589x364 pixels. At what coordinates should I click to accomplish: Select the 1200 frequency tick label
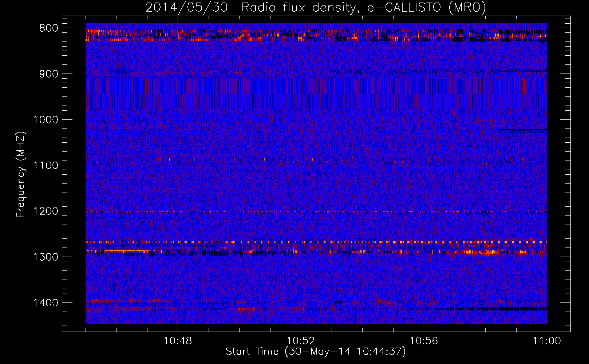(46, 211)
